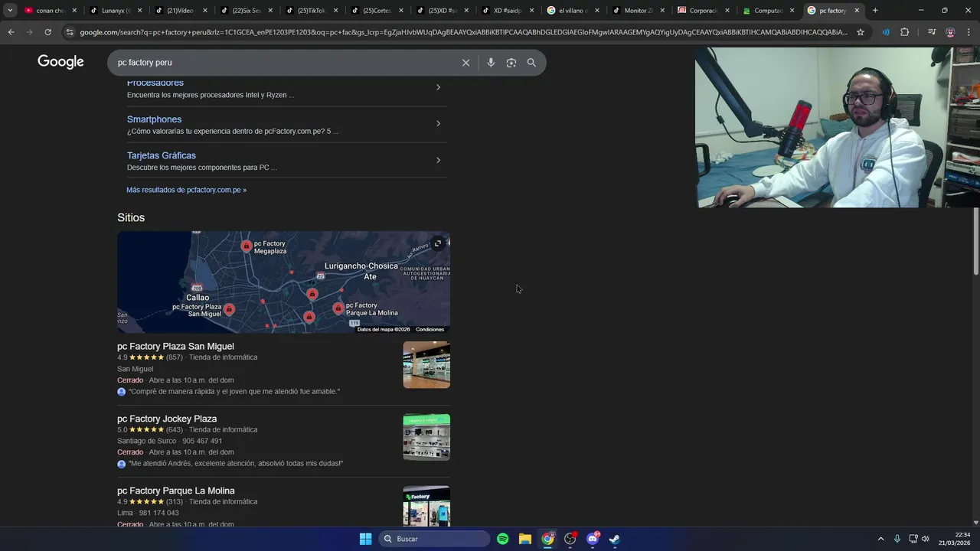This screenshot has width=980, height=551.
Task: Expand the Procesadores sitelink chevron
Action: 438,87
